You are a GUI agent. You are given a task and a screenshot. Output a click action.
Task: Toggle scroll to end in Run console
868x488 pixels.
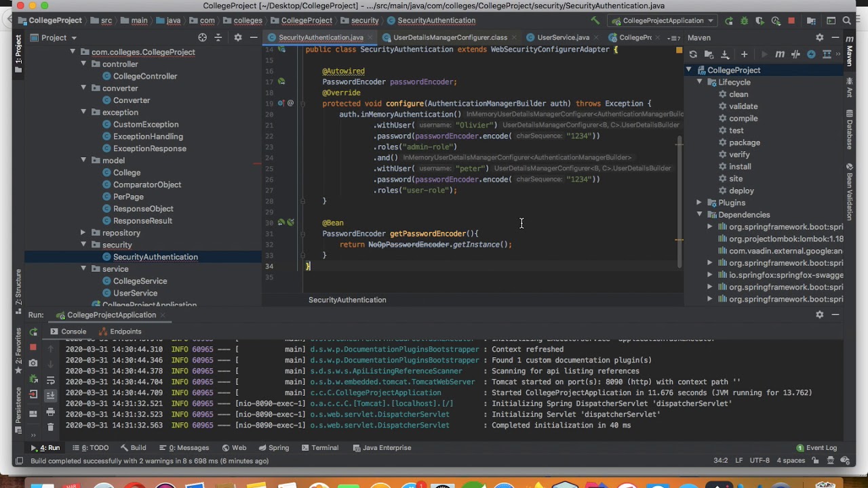[x=50, y=395]
